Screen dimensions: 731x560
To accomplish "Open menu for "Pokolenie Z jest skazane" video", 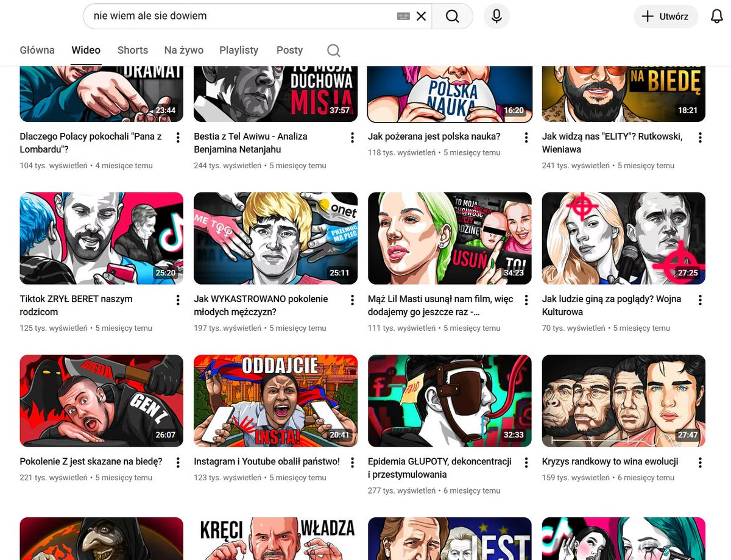I will click(178, 463).
